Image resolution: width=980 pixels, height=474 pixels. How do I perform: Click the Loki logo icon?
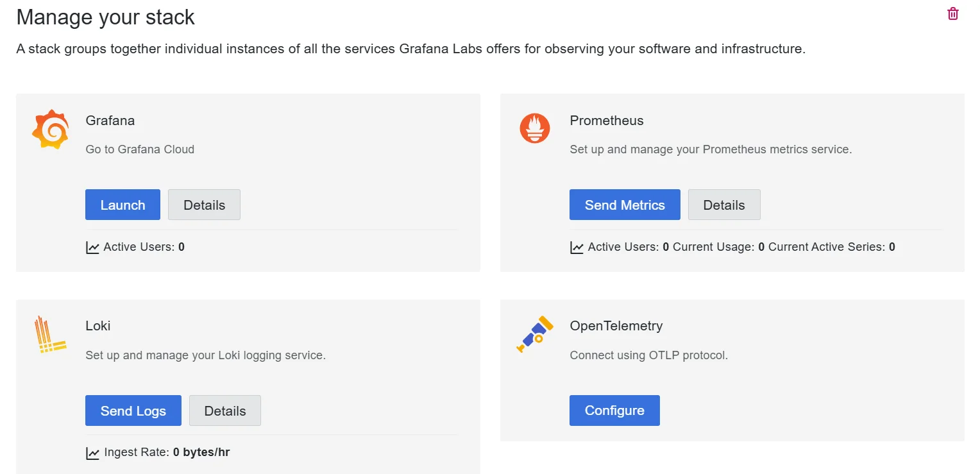point(50,334)
